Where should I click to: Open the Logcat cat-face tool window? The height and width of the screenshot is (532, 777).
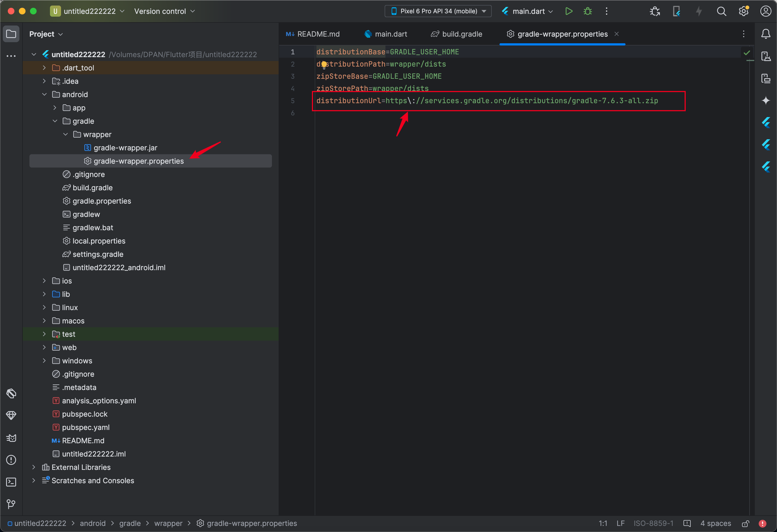click(x=11, y=438)
